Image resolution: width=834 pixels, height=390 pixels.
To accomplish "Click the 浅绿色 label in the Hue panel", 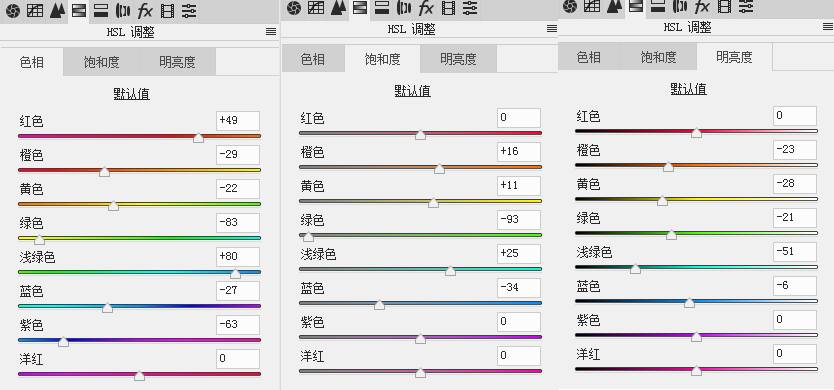I will [37, 258].
